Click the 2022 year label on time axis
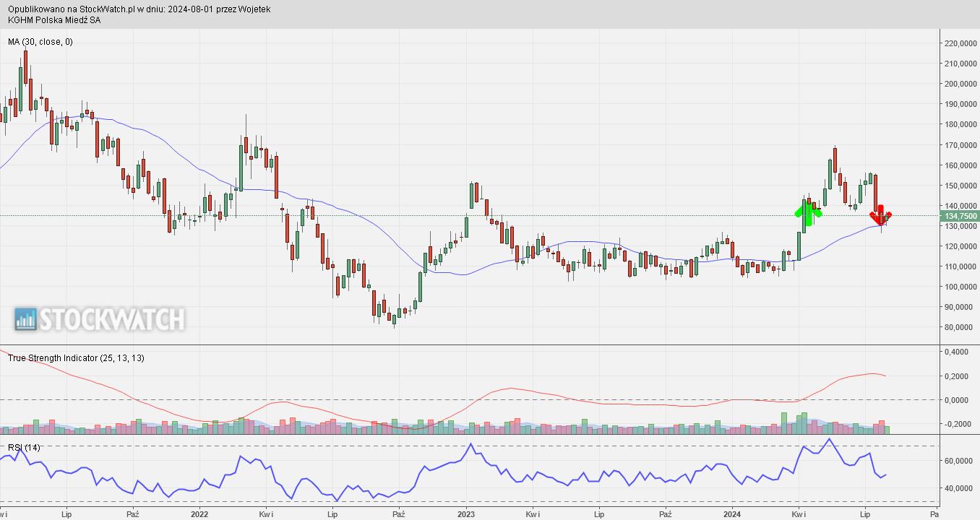The height and width of the screenshot is (520, 980). (199, 515)
